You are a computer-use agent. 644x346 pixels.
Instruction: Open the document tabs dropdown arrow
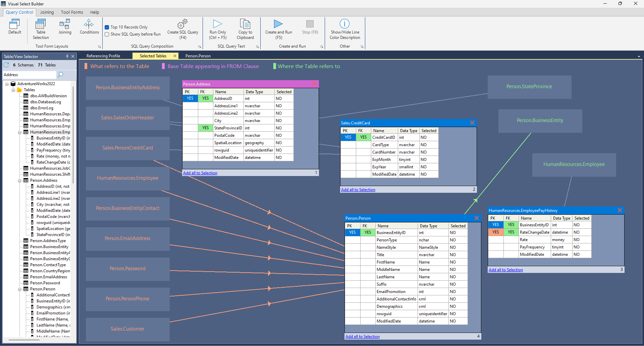[639, 57]
